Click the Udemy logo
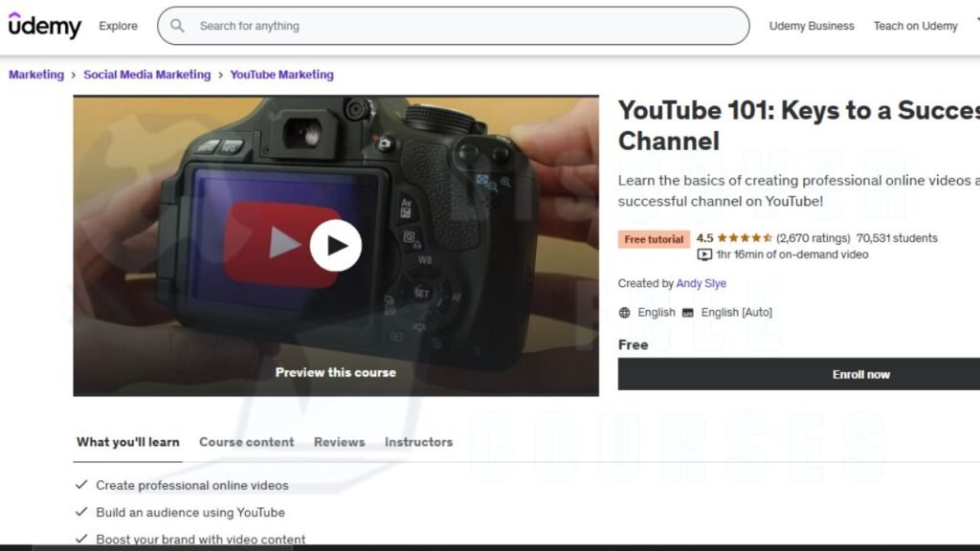Viewport: 980px width, 551px height. click(45, 26)
